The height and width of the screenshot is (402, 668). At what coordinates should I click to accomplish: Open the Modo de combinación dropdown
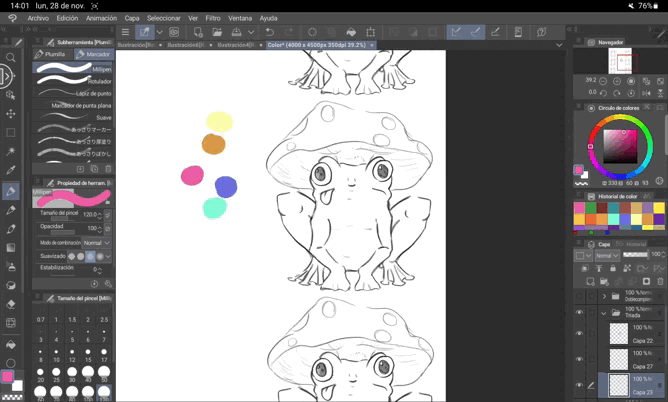coord(96,243)
